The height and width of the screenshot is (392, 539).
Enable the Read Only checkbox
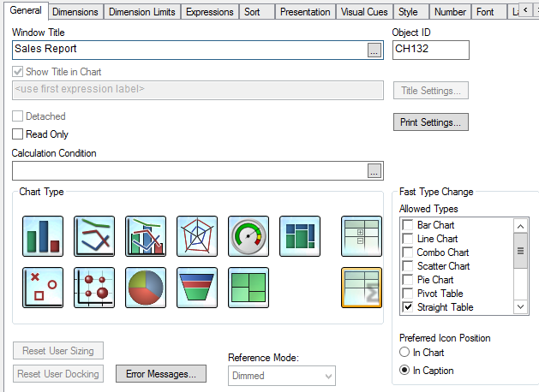(18, 134)
